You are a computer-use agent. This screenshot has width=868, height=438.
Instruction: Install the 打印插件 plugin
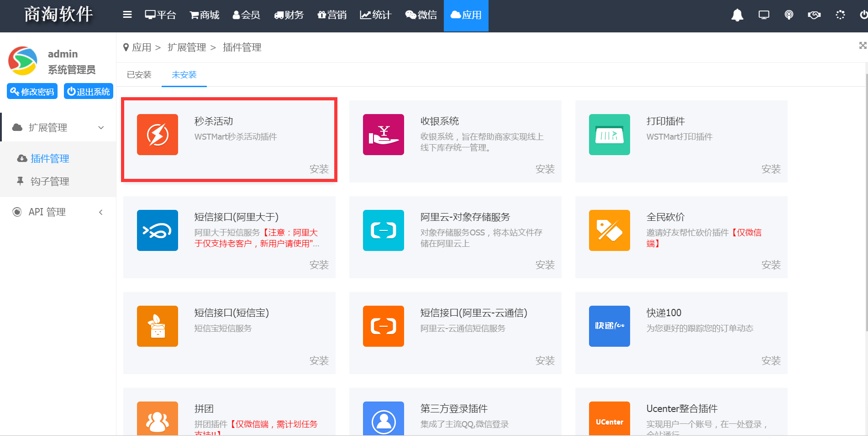point(771,169)
